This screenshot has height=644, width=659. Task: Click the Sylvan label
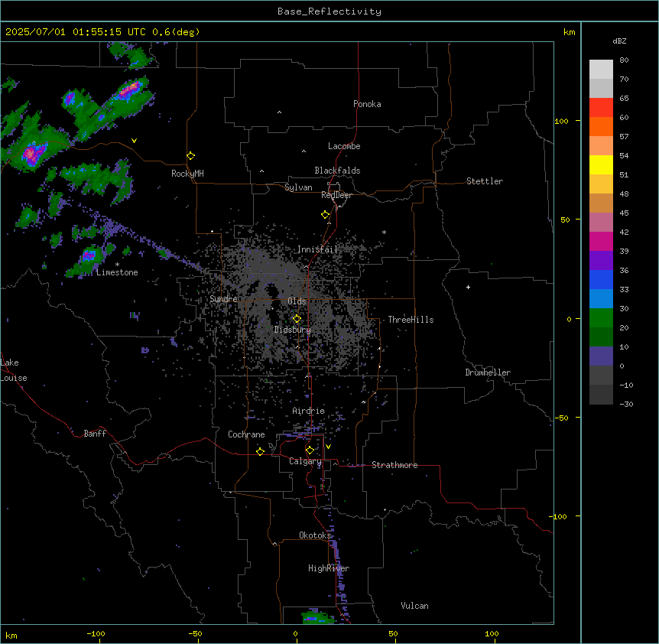pyautogui.click(x=298, y=187)
